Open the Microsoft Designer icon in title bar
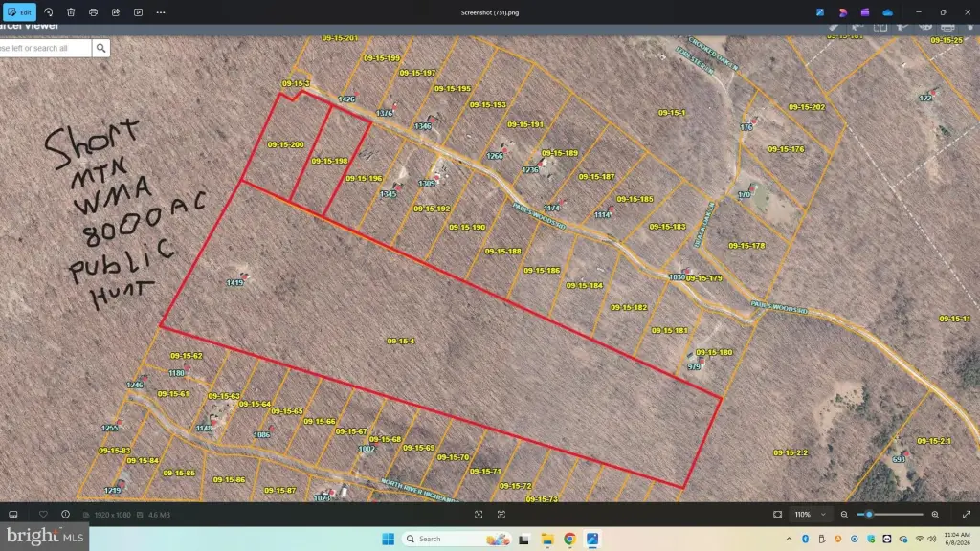 (x=842, y=11)
